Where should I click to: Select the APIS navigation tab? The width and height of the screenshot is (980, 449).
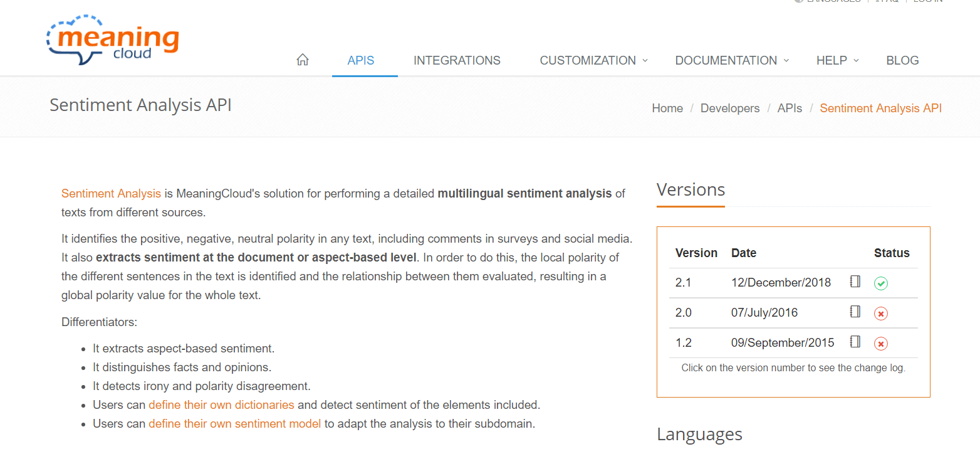(361, 61)
